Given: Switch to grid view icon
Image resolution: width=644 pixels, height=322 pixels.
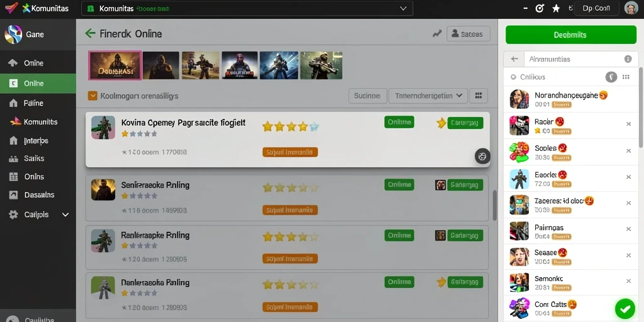Looking at the screenshot, I should tap(478, 96).
